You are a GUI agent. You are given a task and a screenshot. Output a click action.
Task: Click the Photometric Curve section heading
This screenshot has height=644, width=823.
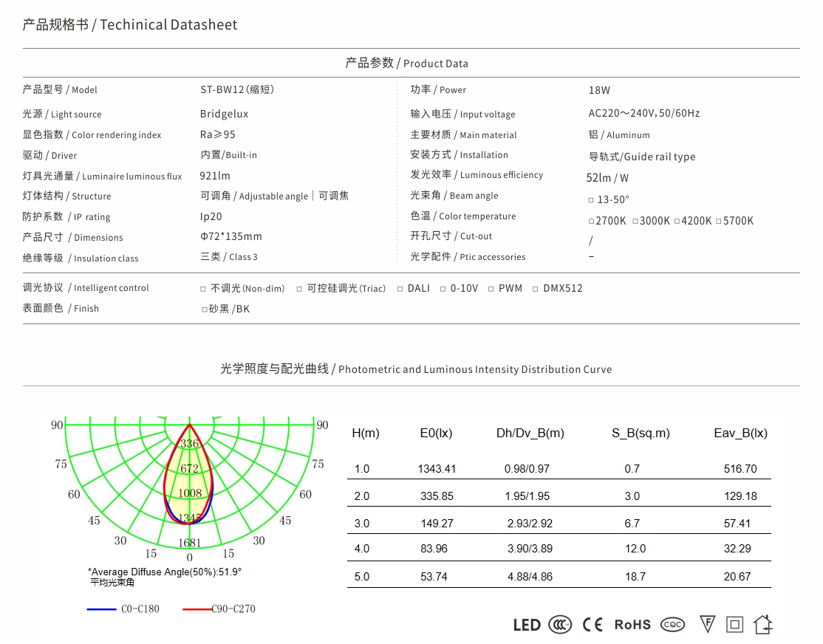pos(416,369)
